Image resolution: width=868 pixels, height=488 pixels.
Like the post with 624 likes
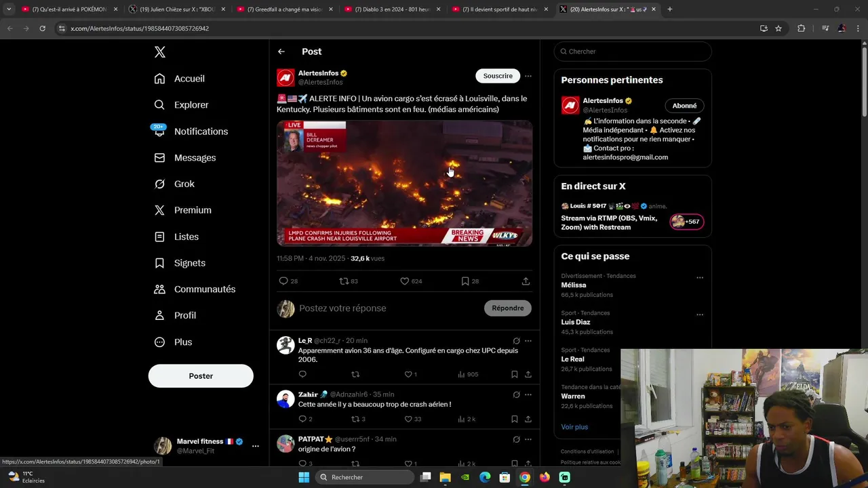(405, 281)
